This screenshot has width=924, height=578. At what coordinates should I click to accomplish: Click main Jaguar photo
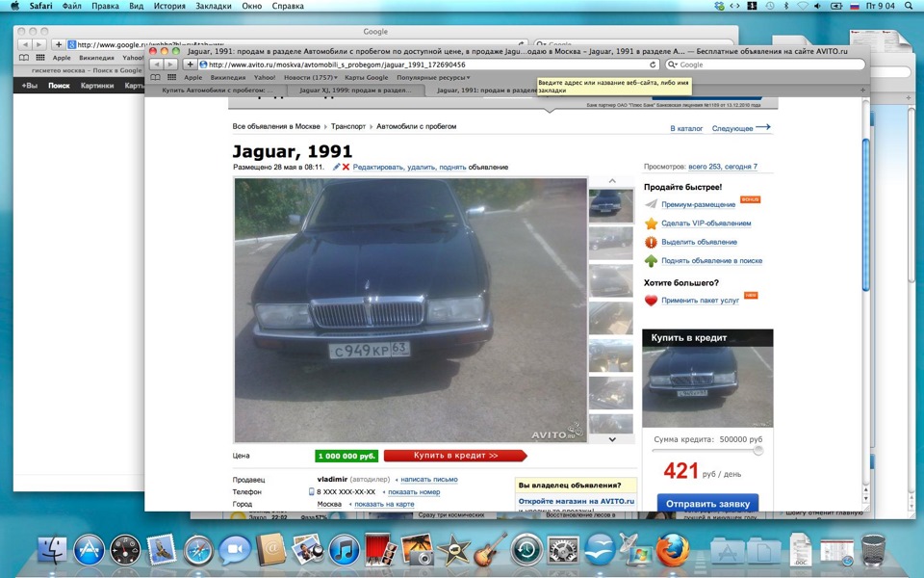[411, 310]
